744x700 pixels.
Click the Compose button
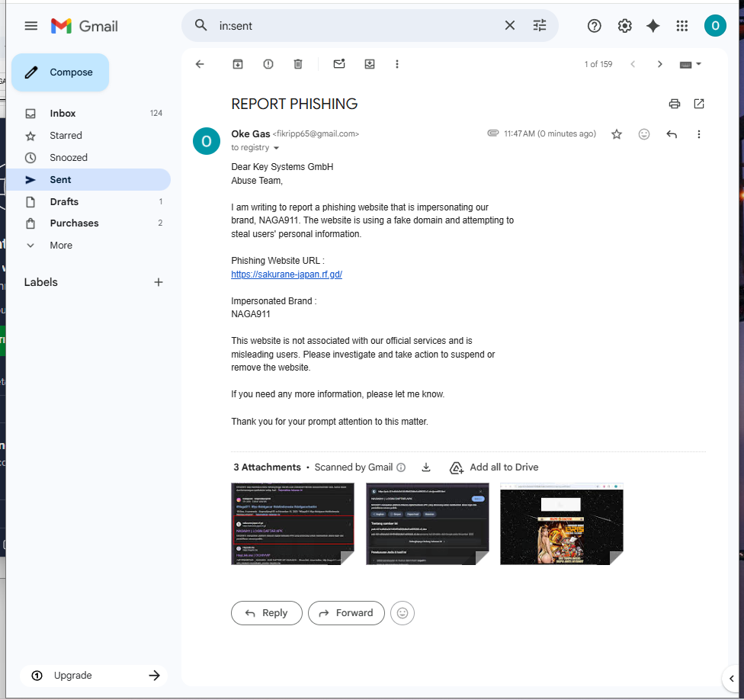pyautogui.click(x=60, y=72)
